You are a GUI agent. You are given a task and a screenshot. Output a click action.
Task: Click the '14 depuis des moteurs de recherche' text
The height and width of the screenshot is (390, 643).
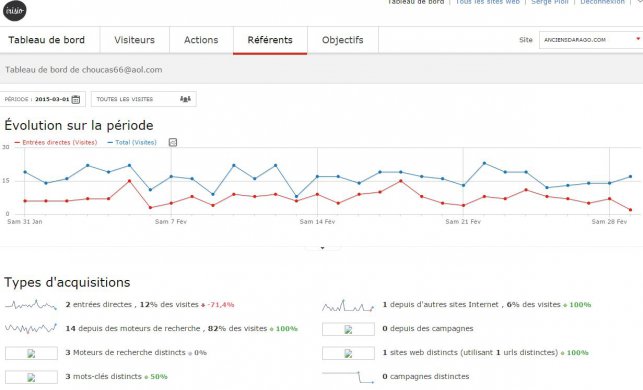point(133,328)
